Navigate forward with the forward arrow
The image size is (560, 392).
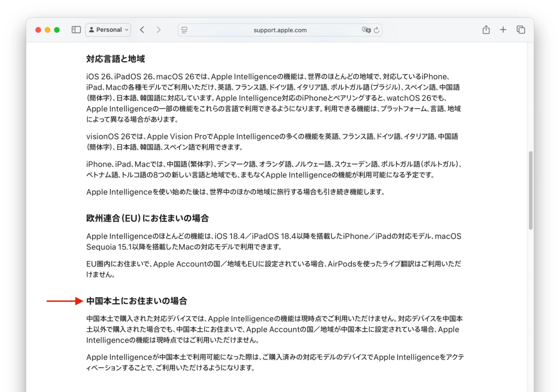tap(158, 29)
